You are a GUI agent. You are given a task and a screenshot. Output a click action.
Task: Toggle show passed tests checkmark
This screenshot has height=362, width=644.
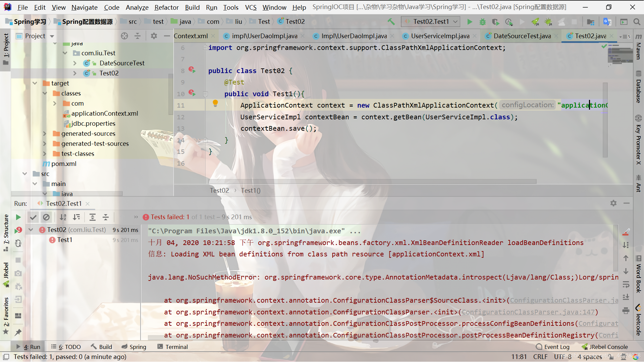tap(33, 217)
